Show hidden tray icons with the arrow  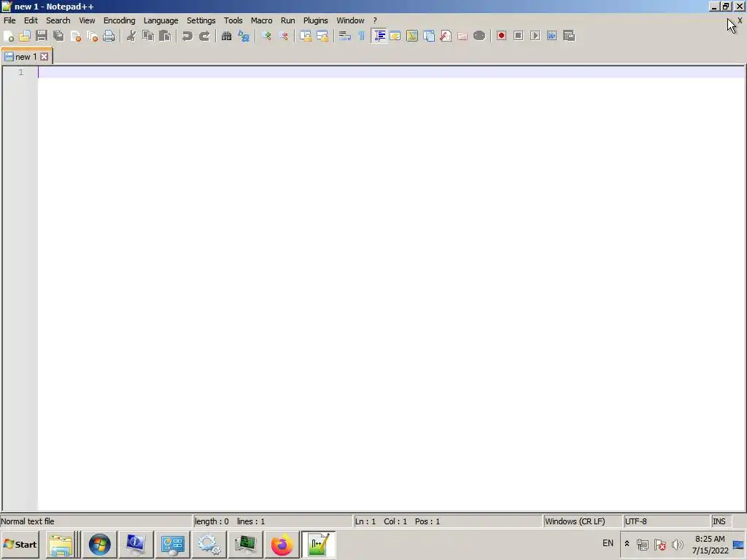pos(627,544)
